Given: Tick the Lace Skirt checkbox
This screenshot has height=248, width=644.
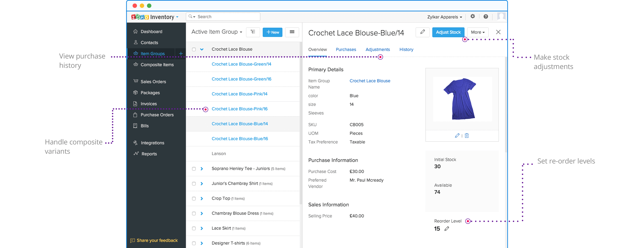Looking at the screenshot, I should pyautogui.click(x=194, y=228).
